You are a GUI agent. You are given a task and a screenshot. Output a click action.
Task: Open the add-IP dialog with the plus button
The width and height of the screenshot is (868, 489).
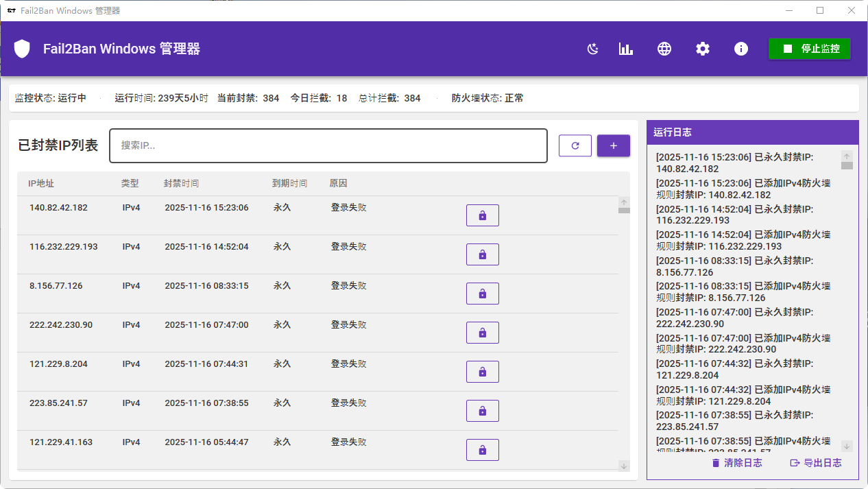[613, 145]
